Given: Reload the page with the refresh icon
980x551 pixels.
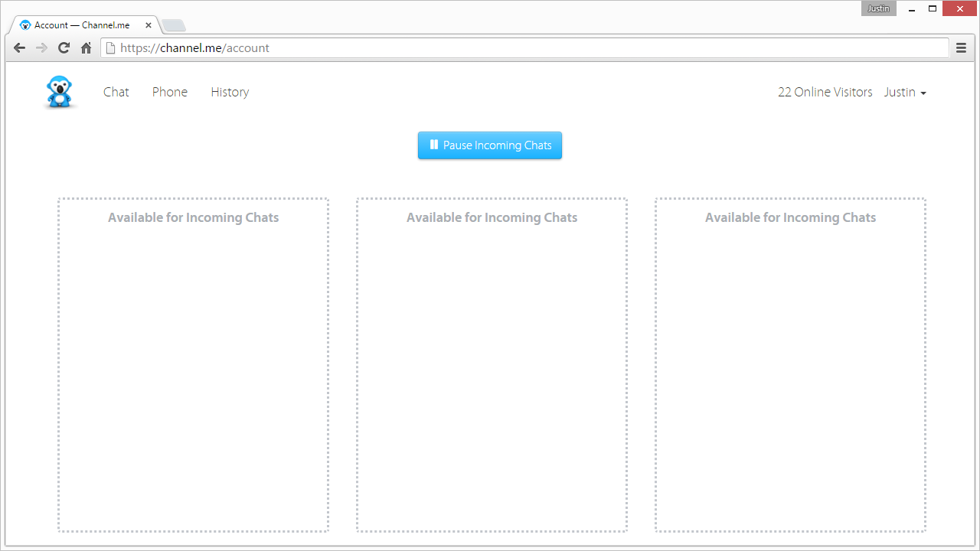Looking at the screenshot, I should pos(64,48).
